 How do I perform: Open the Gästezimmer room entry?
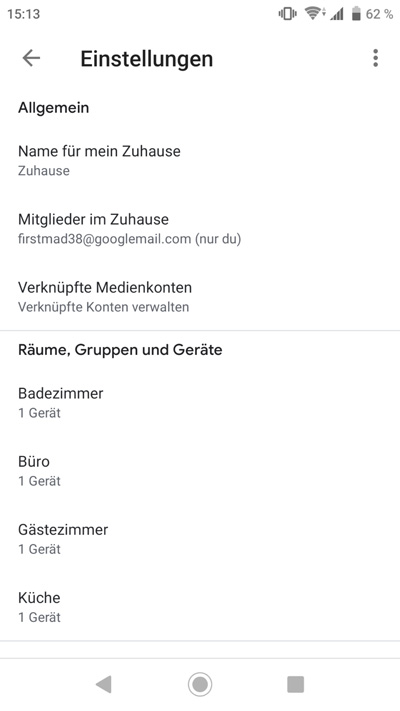tap(200, 539)
